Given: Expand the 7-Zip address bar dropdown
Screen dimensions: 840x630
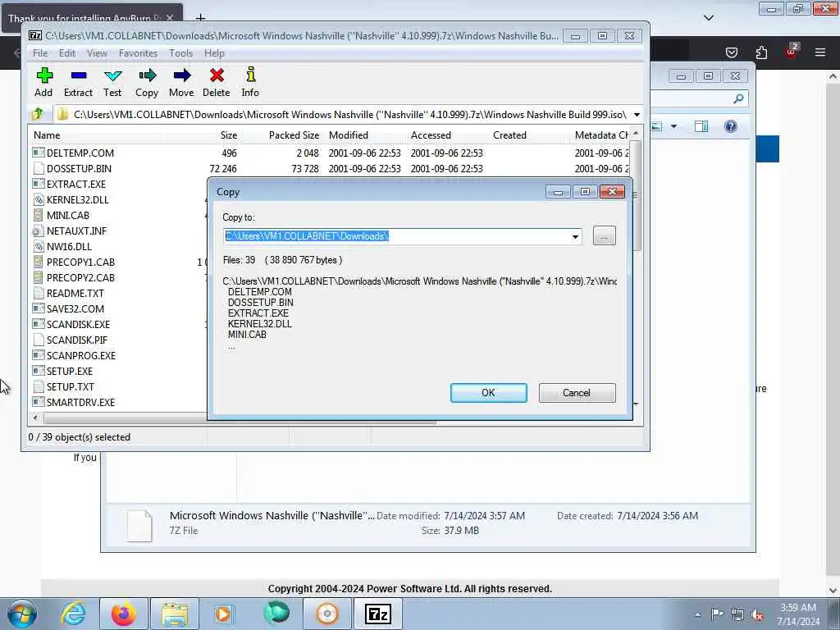Looking at the screenshot, I should point(637,115).
